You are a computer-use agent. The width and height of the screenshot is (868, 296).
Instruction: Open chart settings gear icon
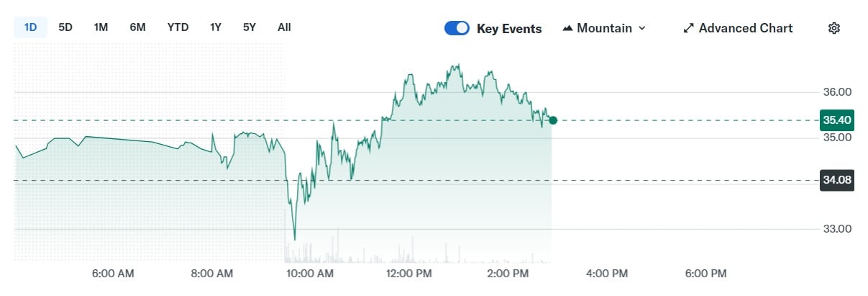[x=834, y=28]
